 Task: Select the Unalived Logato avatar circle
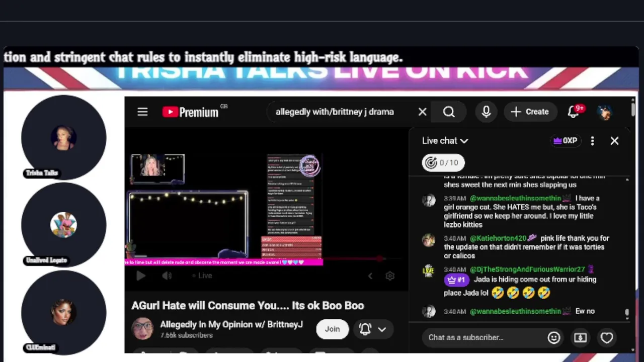(64, 225)
